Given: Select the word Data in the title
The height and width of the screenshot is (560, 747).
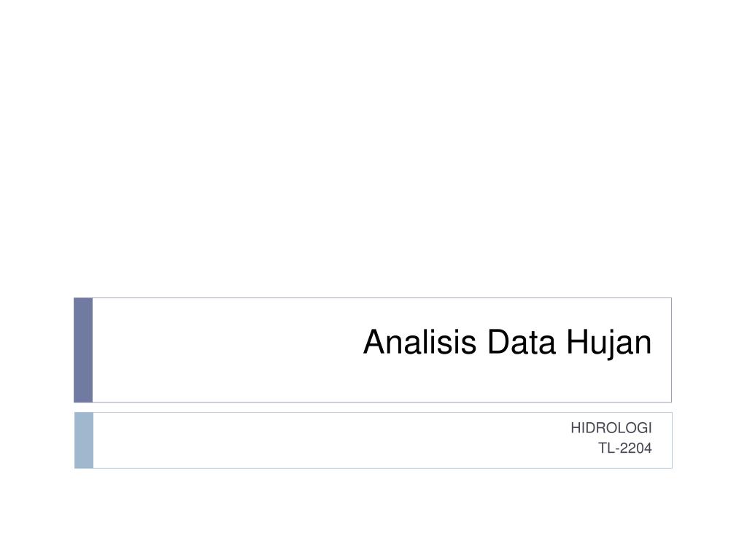Looking at the screenshot, I should click(521, 341).
